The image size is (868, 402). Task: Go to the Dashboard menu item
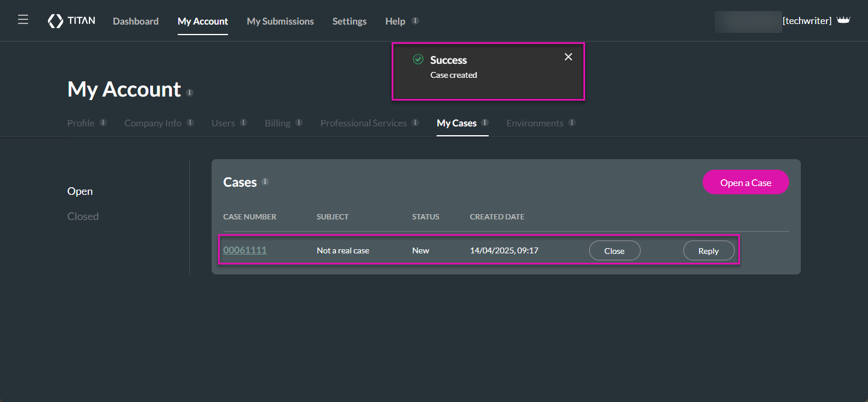136,21
